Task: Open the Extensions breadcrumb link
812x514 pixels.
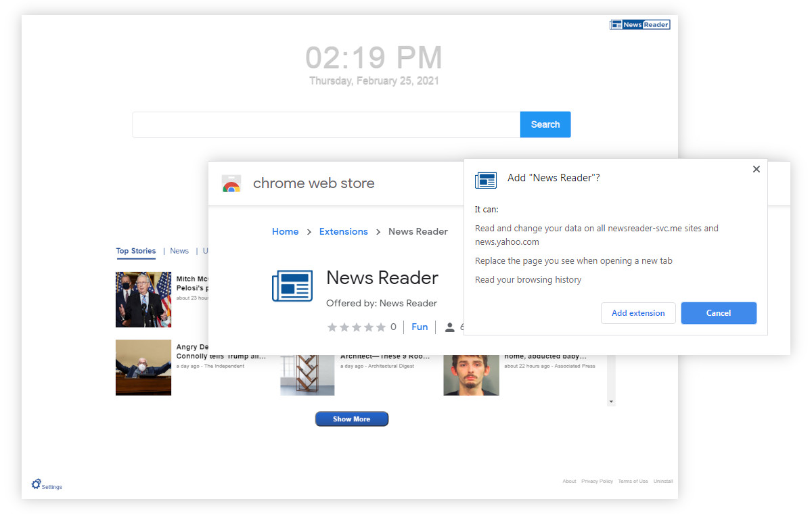Action: (343, 231)
